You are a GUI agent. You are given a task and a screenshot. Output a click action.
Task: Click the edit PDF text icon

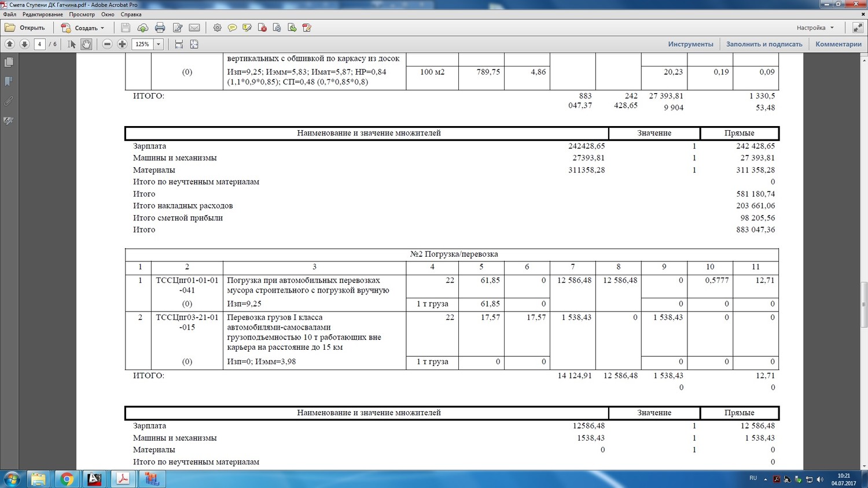307,28
